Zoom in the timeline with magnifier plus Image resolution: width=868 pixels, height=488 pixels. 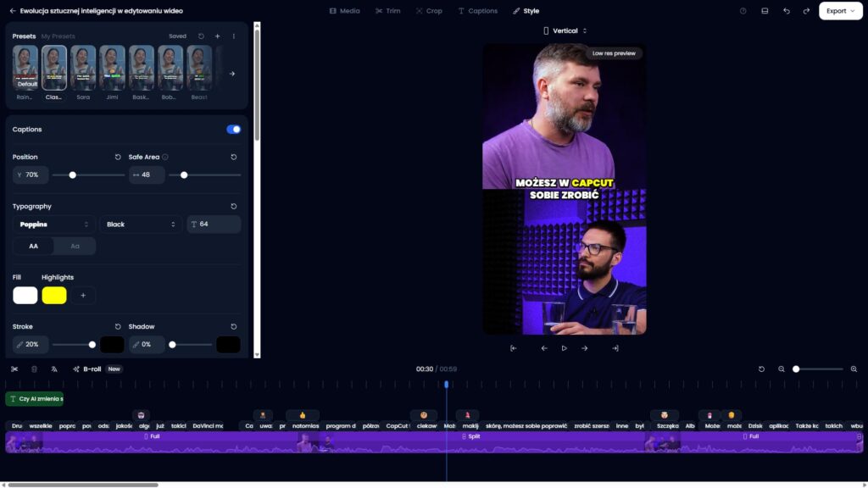pyautogui.click(x=854, y=369)
